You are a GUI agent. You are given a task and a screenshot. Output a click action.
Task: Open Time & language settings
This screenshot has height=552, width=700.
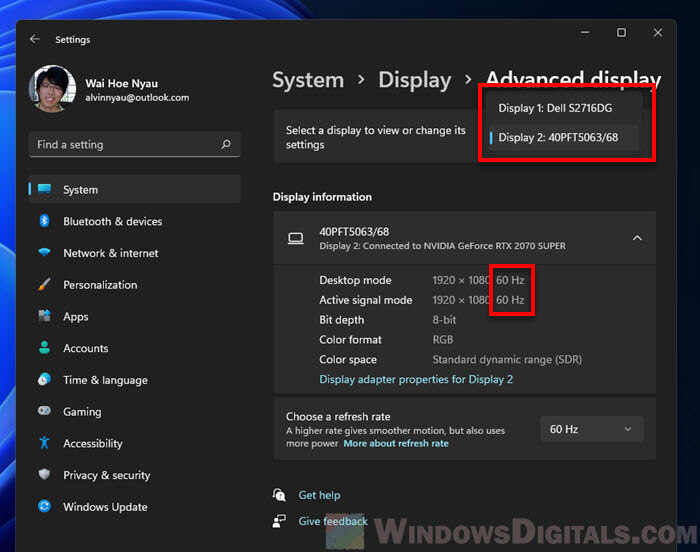click(x=134, y=380)
